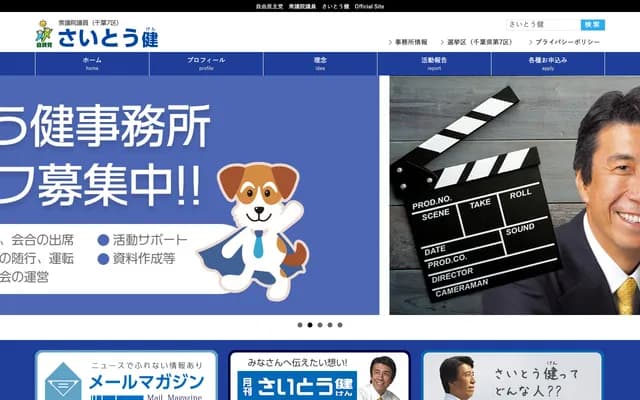This screenshot has height=400, width=640.
Task: Select the second carousel dot
Action: click(x=309, y=325)
